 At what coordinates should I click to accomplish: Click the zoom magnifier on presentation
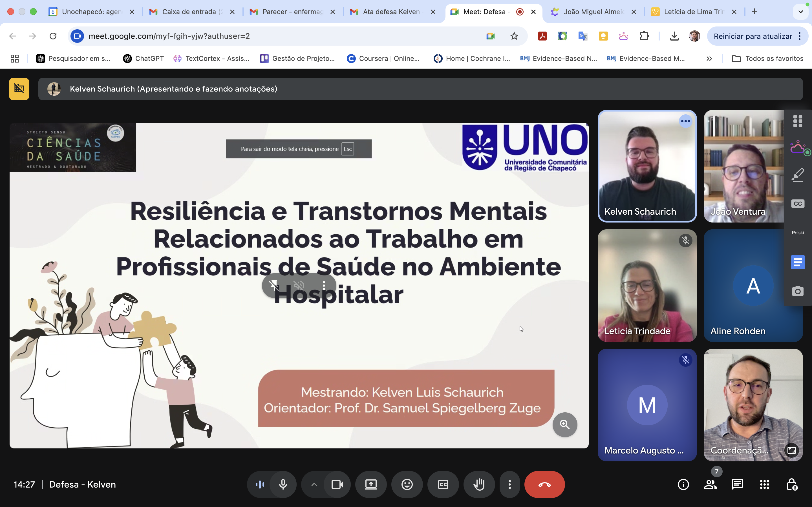click(565, 424)
